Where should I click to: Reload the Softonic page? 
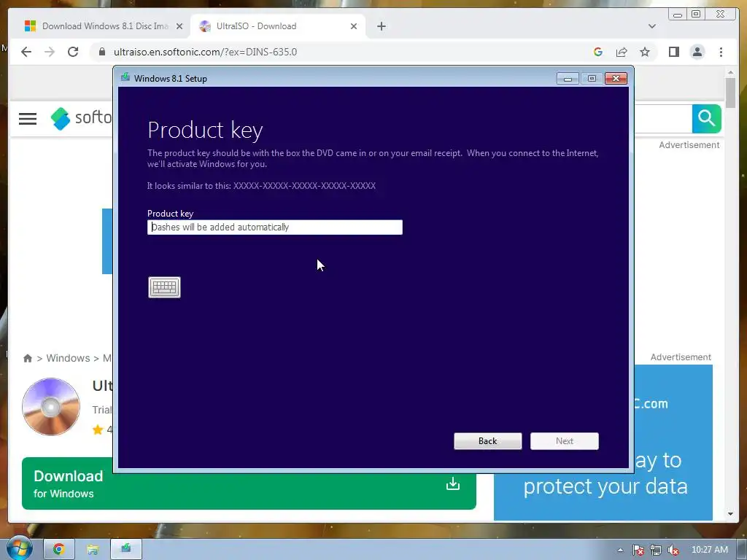tap(73, 52)
